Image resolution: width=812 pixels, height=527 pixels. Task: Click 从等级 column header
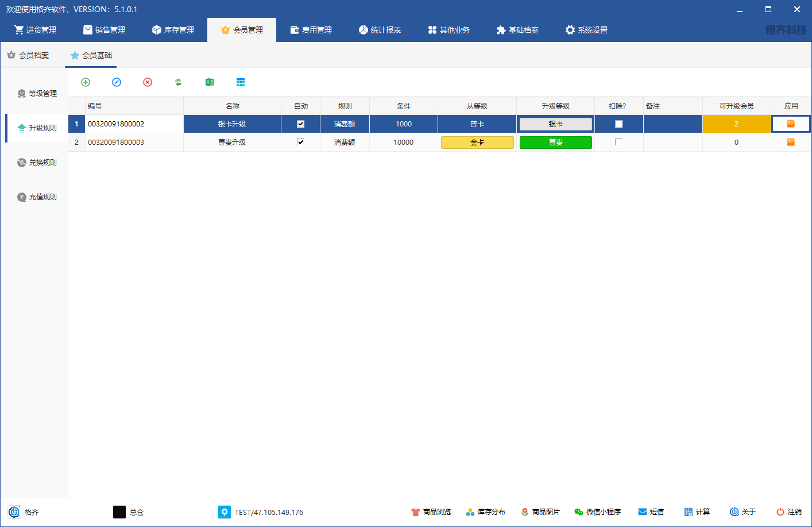pyautogui.click(x=477, y=106)
